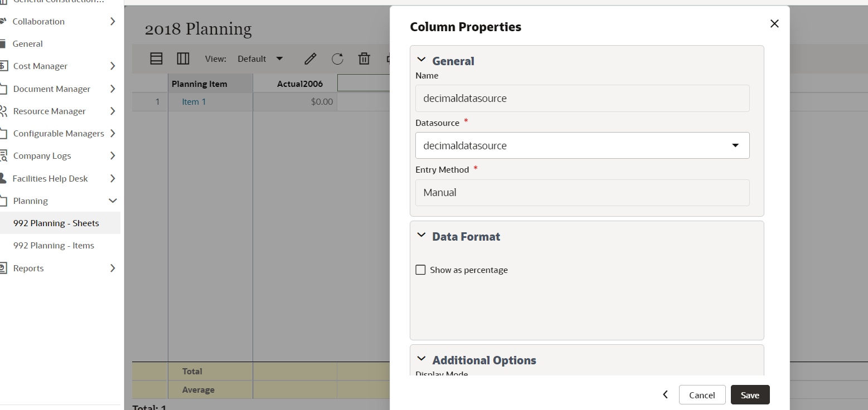Open Facilities Help Desk menu item
This screenshot has height=410, width=868.
(x=50, y=178)
